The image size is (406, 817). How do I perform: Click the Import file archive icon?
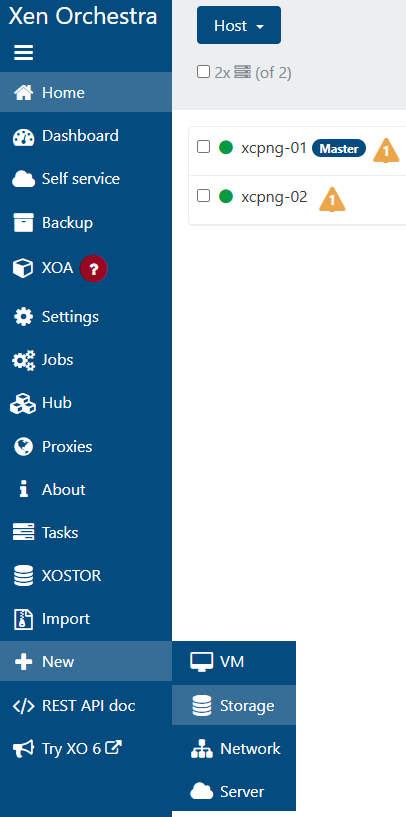(x=23, y=620)
